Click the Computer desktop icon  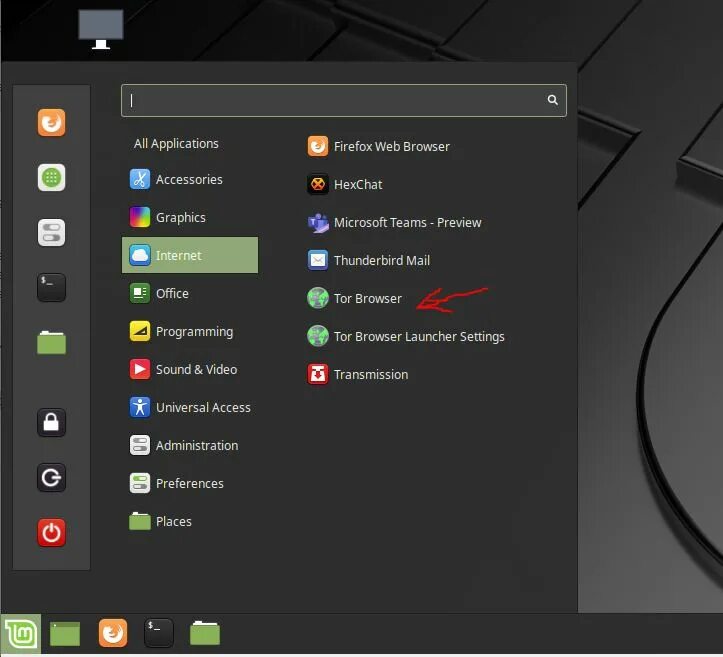click(x=101, y=29)
